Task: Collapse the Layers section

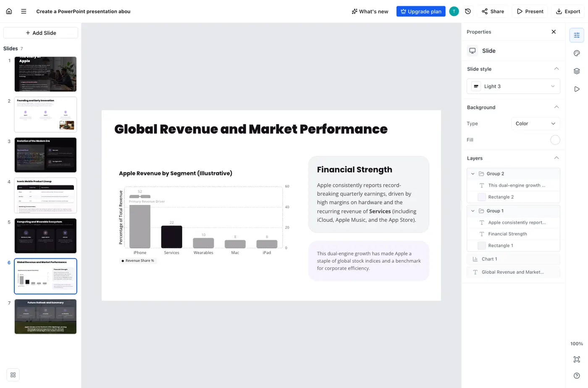Action: tap(556, 158)
